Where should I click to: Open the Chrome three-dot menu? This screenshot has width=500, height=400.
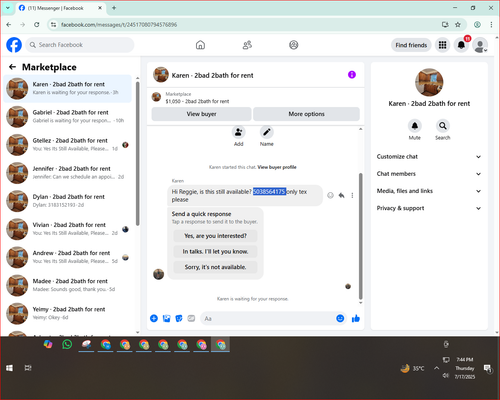[x=491, y=24]
